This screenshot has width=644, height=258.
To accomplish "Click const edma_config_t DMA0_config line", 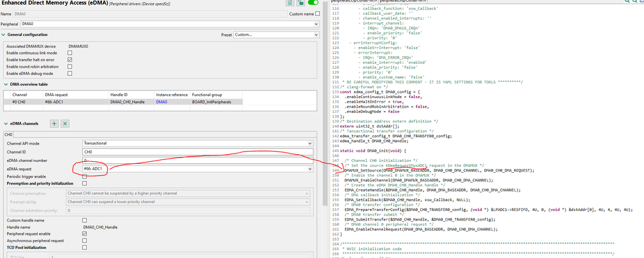I will 378,92.
